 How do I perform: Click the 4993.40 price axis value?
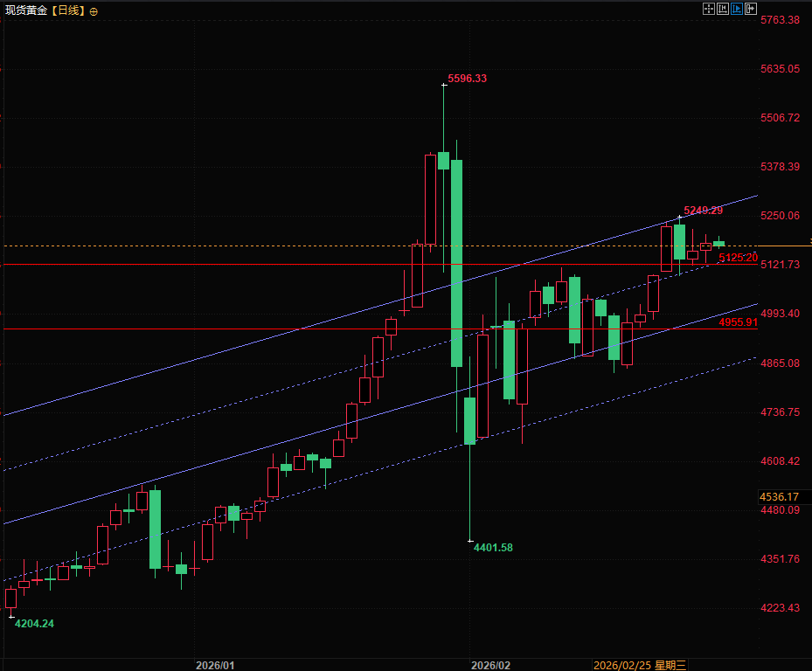[x=780, y=314]
